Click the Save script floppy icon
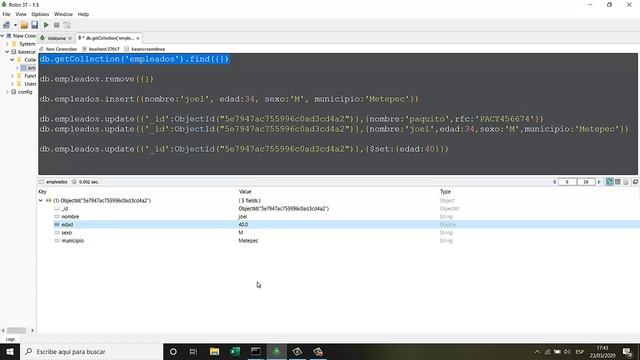640x360 pixels. tap(35, 25)
